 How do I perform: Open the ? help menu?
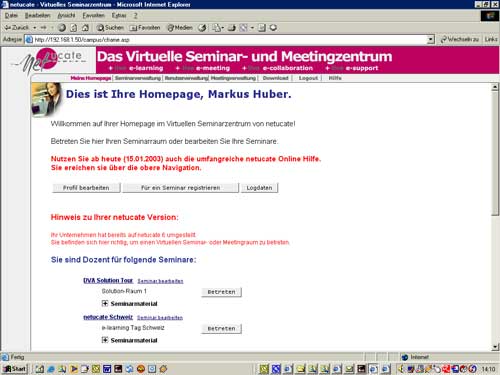point(135,16)
